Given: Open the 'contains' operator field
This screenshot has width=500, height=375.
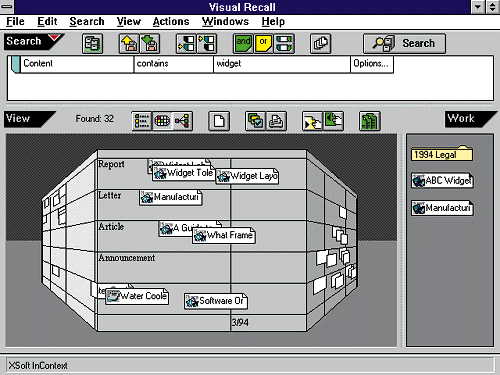Looking at the screenshot, I should 174,64.
